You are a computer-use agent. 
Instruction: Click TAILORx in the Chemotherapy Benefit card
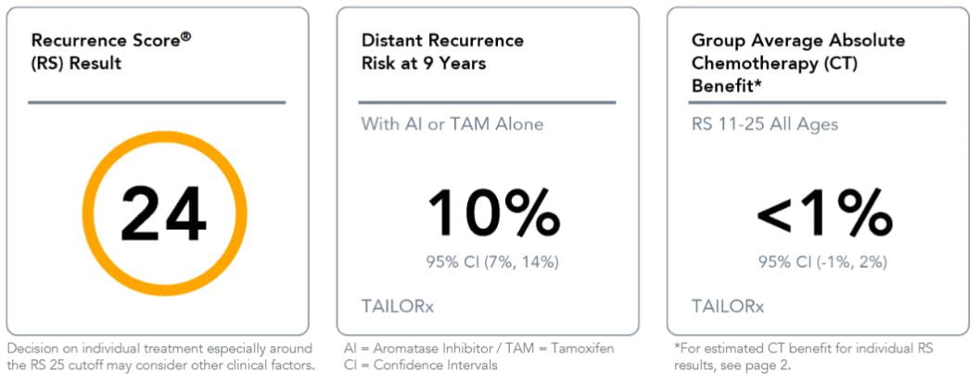coord(729,305)
